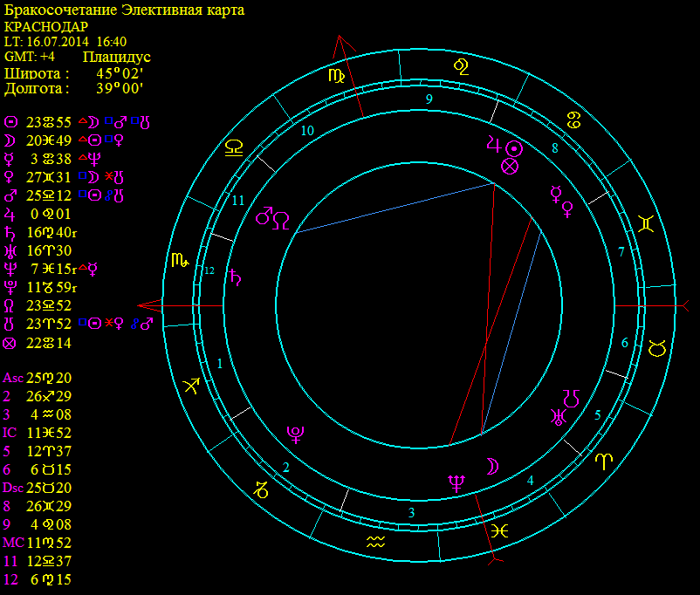The width and height of the screenshot is (700, 595).
Task: Click house number 5 on the wheel
Action: [x=598, y=415]
